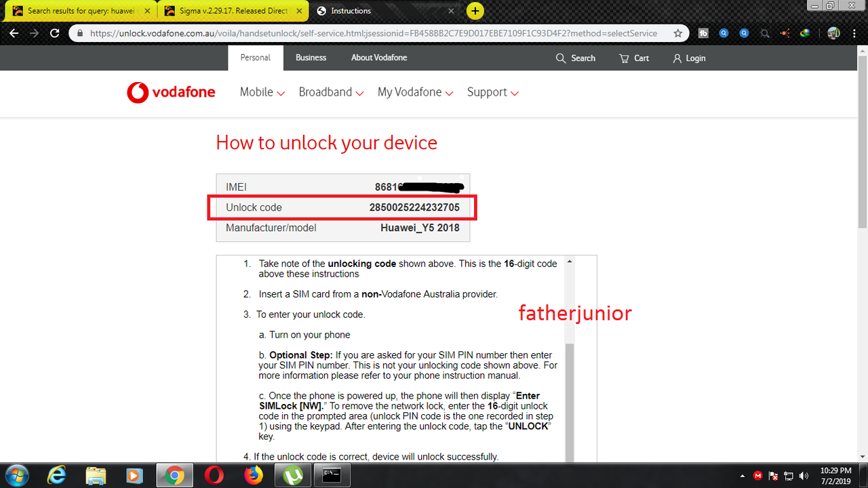Screen dimensions: 868x488
Task: Click the 'Manufacturer/model' label
Action: click(271, 228)
